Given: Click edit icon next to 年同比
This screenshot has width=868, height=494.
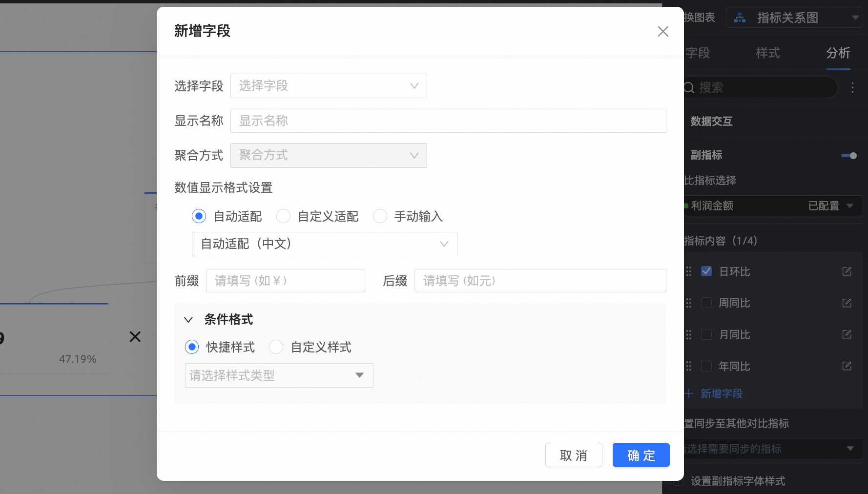Looking at the screenshot, I should 847,366.
